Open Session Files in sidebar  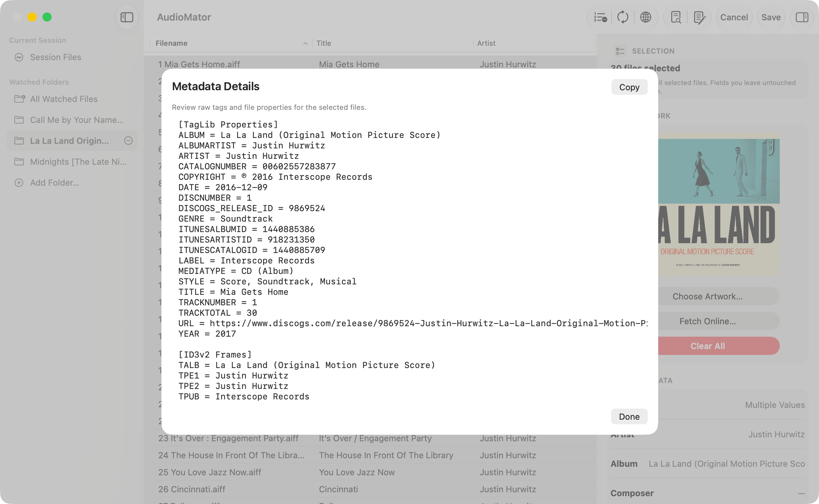[72, 57]
